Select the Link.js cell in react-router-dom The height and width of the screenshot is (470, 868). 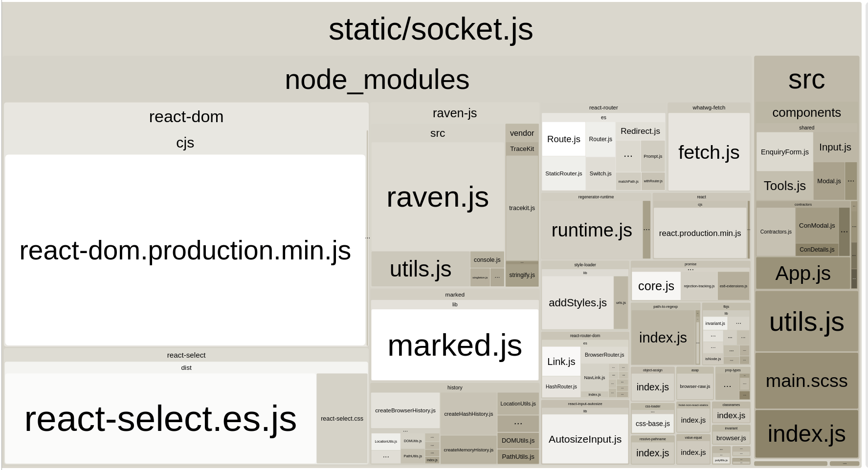(x=560, y=362)
